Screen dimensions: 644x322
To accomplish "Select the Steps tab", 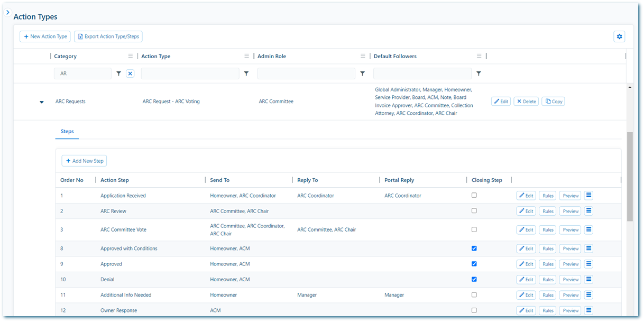I will tap(67, 132).
